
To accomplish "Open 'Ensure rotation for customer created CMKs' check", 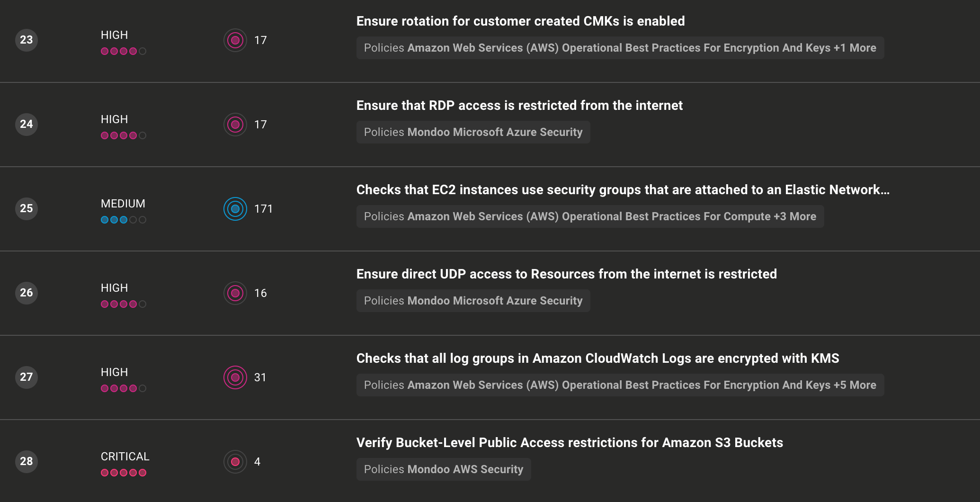I will [520, 21].
